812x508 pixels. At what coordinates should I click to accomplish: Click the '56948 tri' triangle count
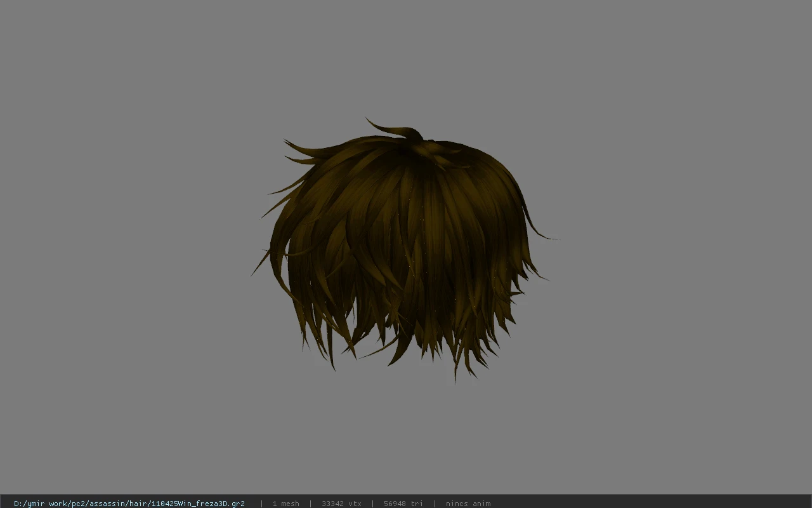(403, 504)
